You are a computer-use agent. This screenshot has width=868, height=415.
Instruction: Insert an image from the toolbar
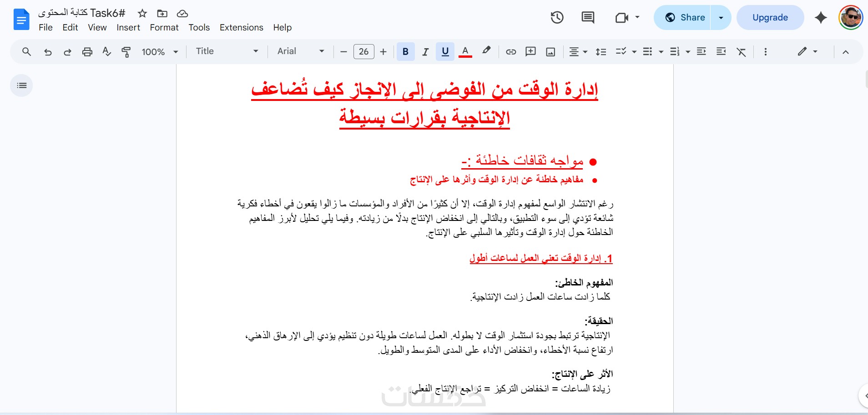[550, 52]
